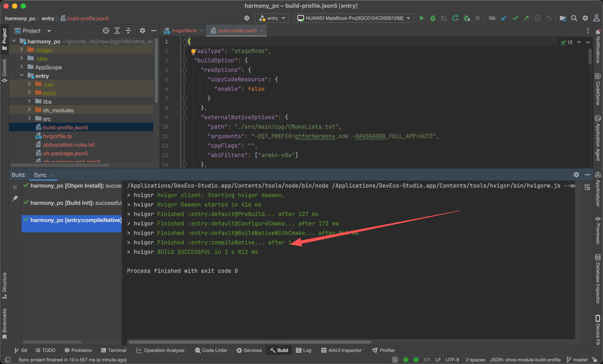The image size is (603, 364).
Task: Toggle the pin icon in Build panel
Action: click(x=15, y=198)
